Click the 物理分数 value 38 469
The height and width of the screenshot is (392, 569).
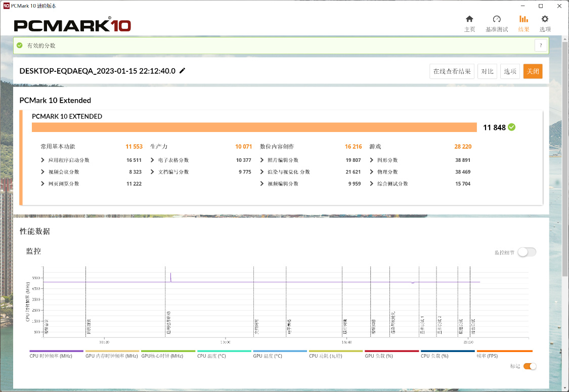click(463, 171)
